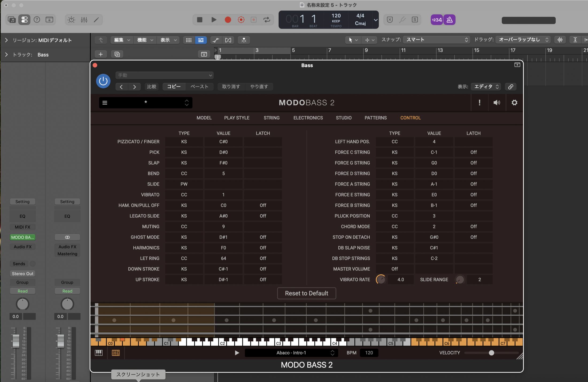Open the plugin 手動 preset dropdown
Screen dimensions: 588x382
pos(165,75)
